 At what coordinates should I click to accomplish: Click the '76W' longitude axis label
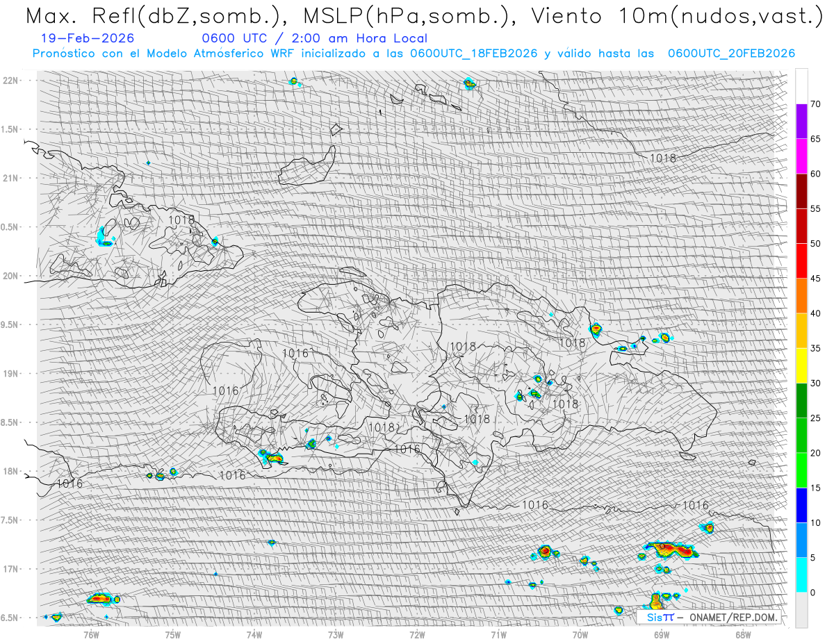(91, 634)
